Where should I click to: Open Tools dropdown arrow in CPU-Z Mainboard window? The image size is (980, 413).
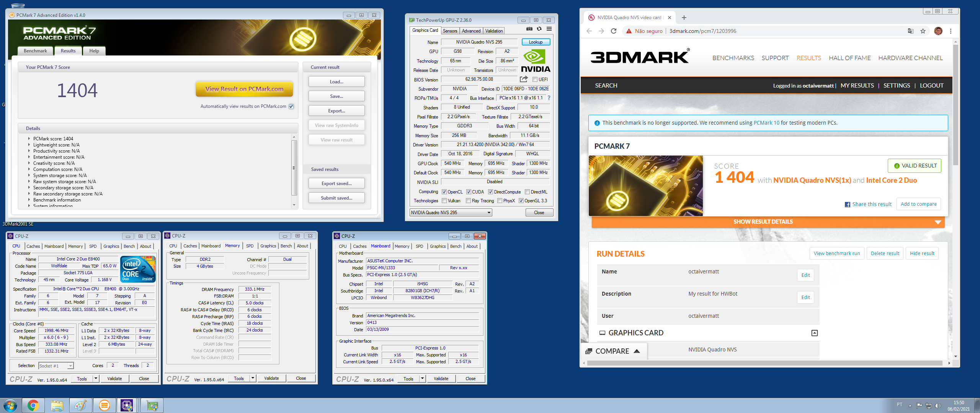[x=422, y=379]
